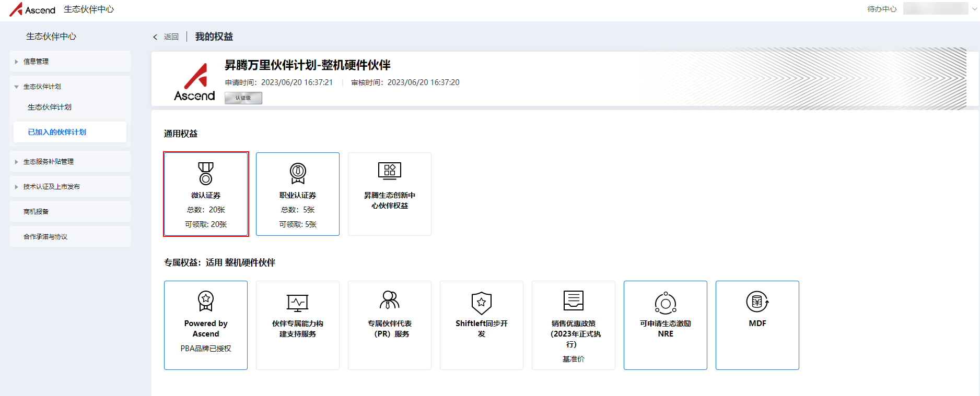The height and width of the screenshot is (396, 980).
Task: Open 信息管理 in the sidebar
Action: (70, 61)
